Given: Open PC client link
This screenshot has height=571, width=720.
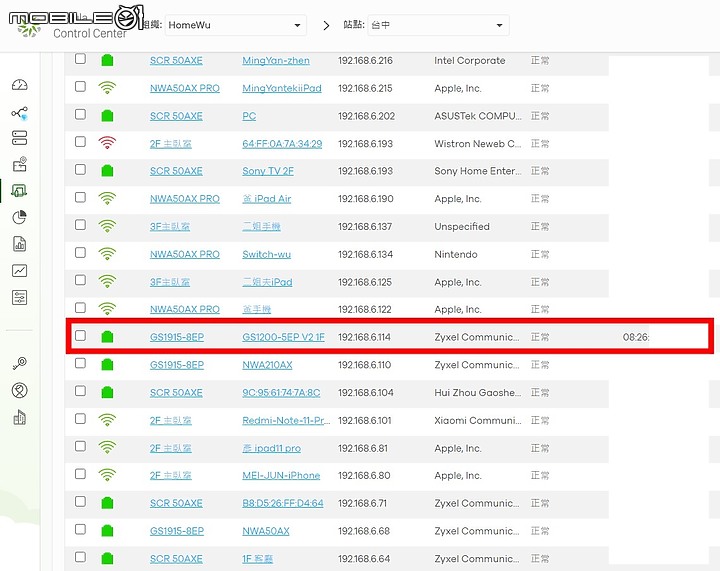Looking at the screenshot, I should (x=249, y=116).
